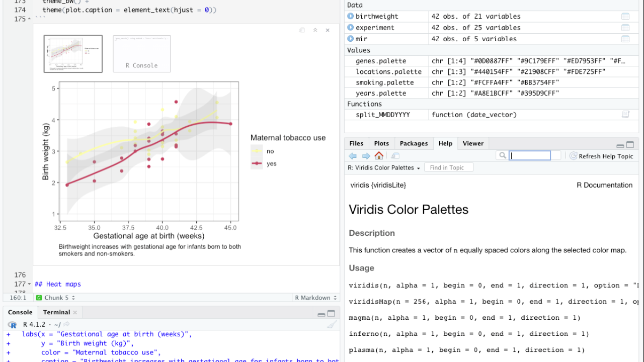Image resolution: width=644 pixels, height=362 pixels.
Task: Switch to the Plots tab
Action: point(381,143)
